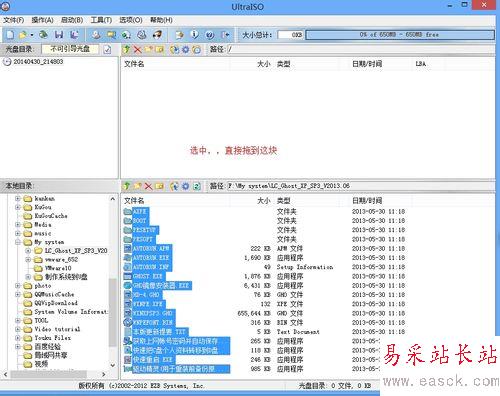Click the Mount to virtual drive icon
This screenshot has width=500, height=396.
point(126,35)
